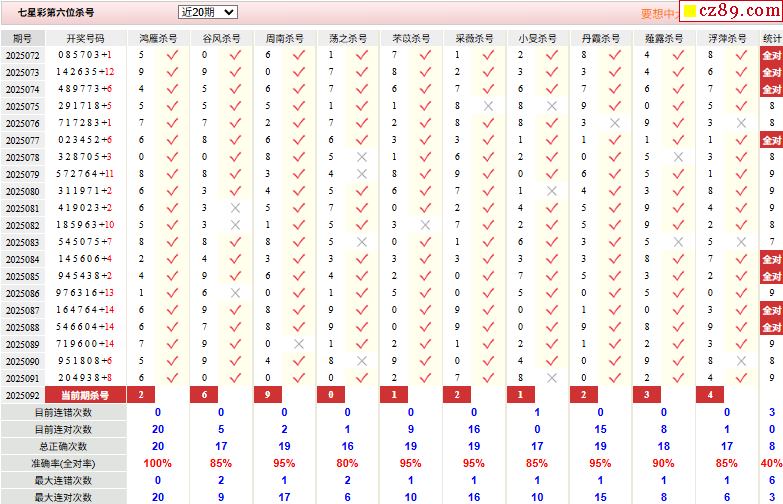Click the 全对 badge in row 2025088

click(x=772, y=327)
